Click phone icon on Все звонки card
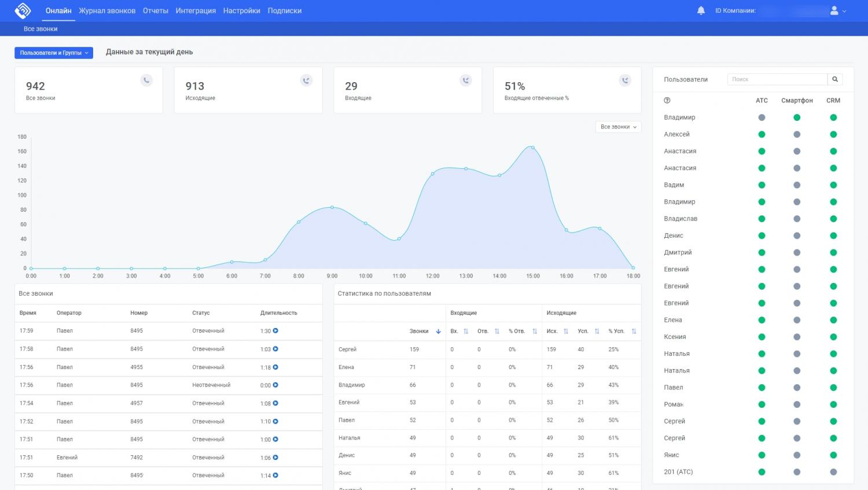This screenshot has width=868, height=490. pos(146,80)
